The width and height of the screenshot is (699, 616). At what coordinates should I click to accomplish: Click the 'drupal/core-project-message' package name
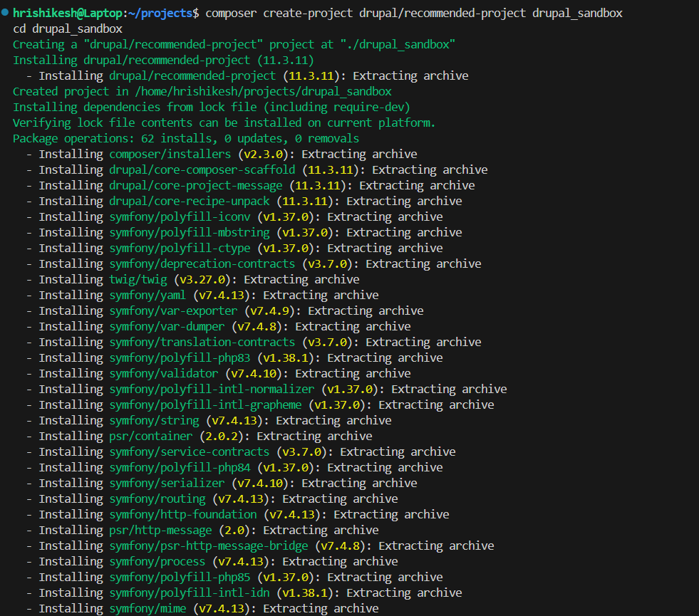196,185
